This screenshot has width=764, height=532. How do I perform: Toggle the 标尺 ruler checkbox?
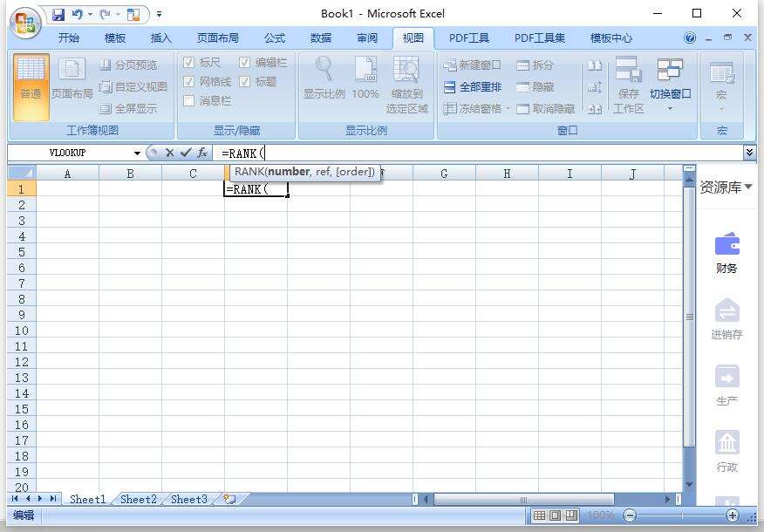(x=188, y=63)
